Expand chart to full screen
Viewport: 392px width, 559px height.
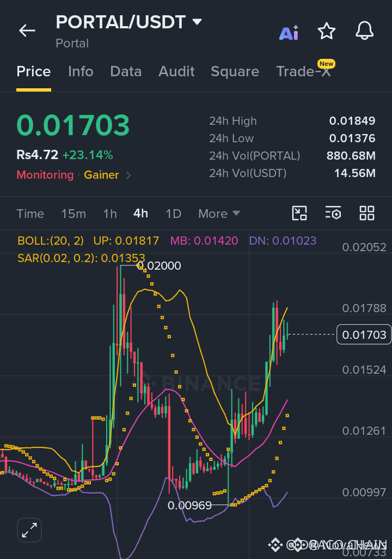[x=29, y=530]
